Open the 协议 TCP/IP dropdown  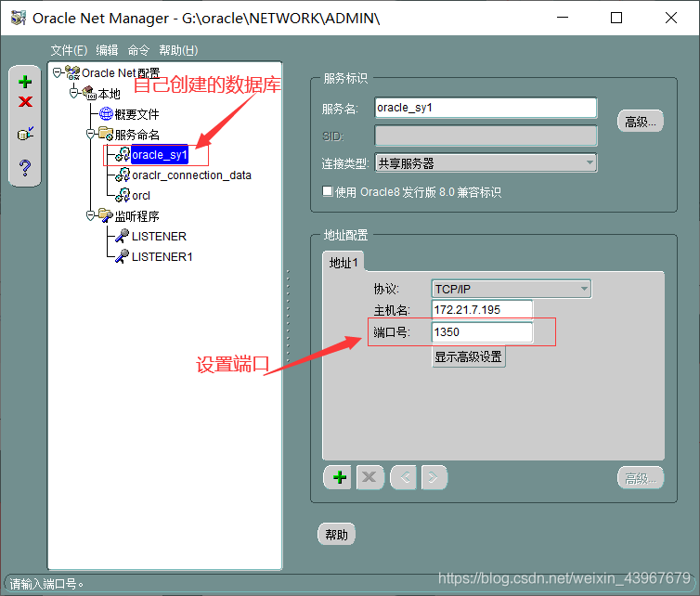512,289
